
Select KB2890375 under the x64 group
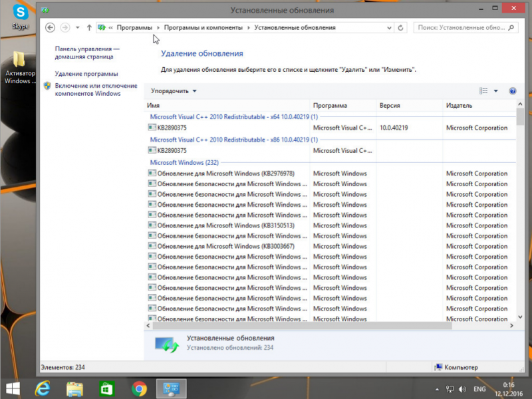pos(172,128)
